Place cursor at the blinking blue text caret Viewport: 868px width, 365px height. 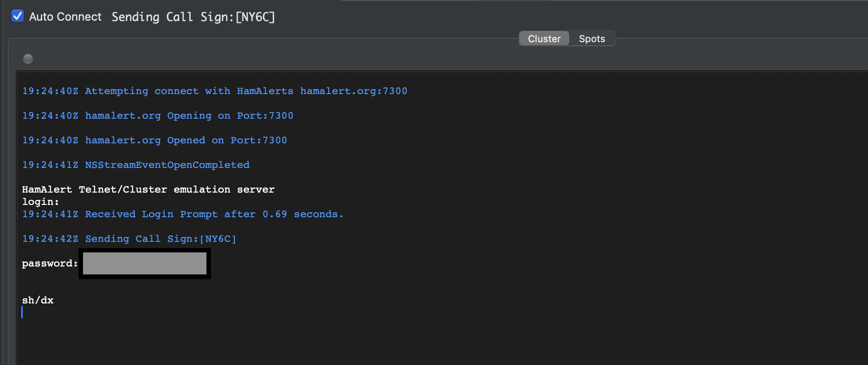[22, 312]
